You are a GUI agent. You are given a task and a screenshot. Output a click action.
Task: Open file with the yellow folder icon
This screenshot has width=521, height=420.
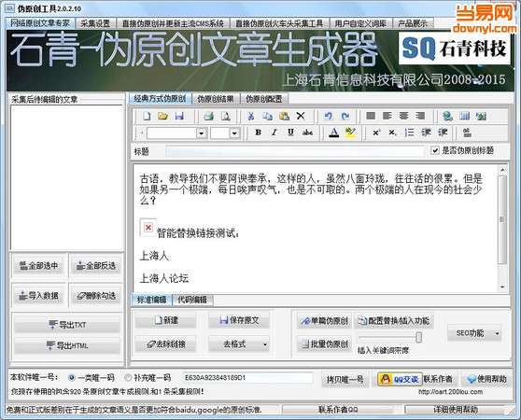pyautogui.click(x=162, y=116)
